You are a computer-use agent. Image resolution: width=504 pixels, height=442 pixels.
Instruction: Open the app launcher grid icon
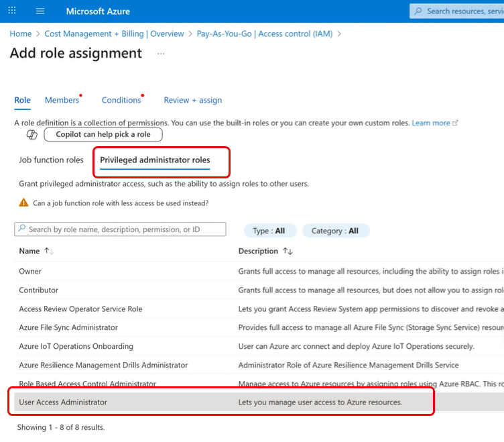(12, 11)
